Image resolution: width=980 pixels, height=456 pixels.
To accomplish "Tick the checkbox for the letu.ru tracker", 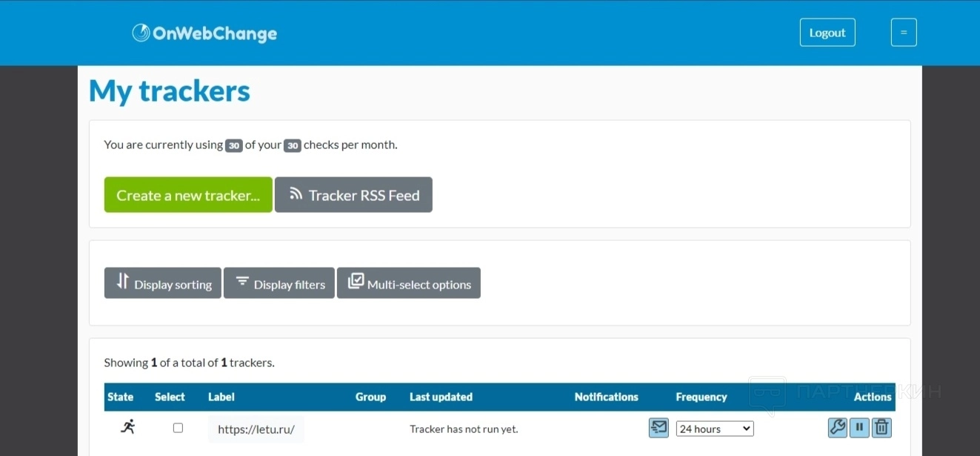I will (x=178, y=428).
